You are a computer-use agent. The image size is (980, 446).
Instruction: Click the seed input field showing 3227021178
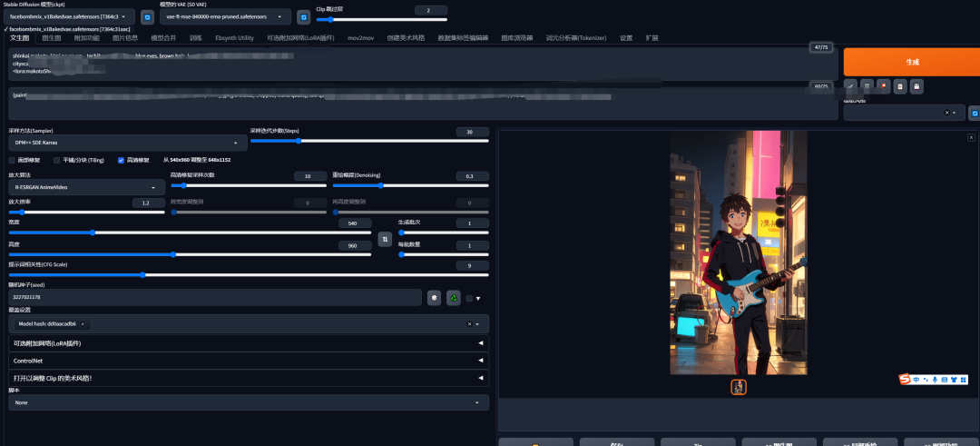pyautogui.click(x=215, y=297)
